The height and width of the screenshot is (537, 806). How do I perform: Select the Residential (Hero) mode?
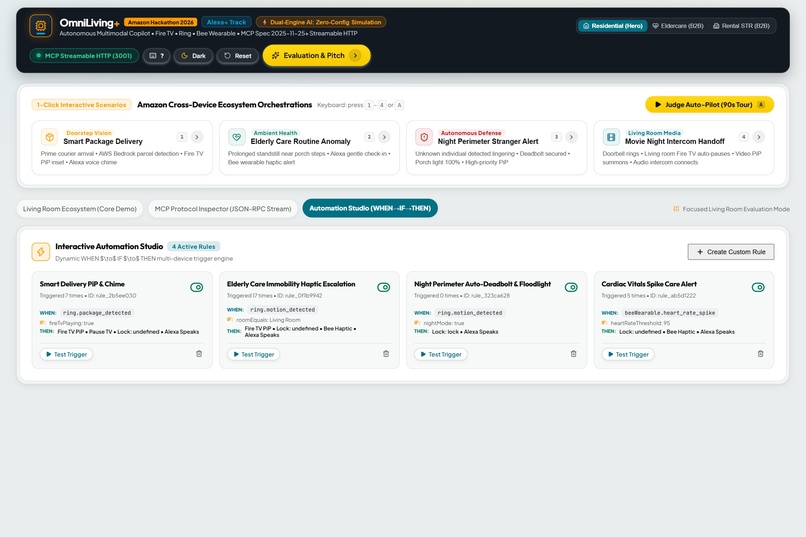(x=613, y=26)
